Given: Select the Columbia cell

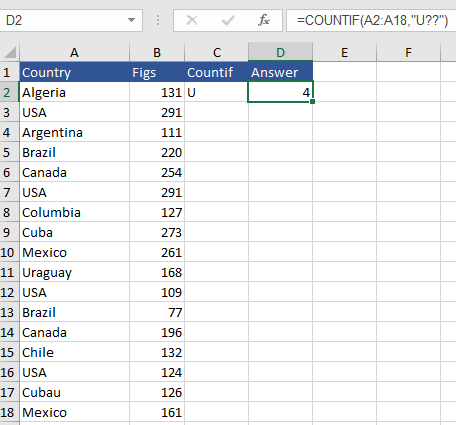Looking at the screenshot, I should tap(74, 212).
